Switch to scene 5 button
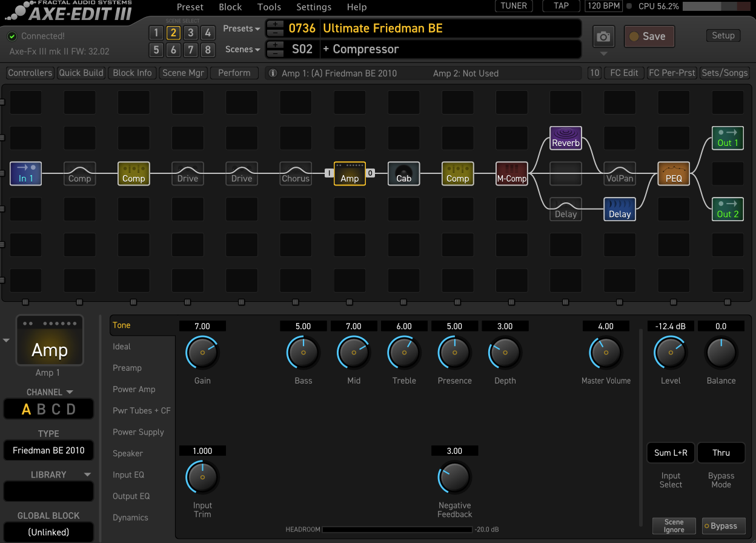The image size is (756, 543). 156,50
